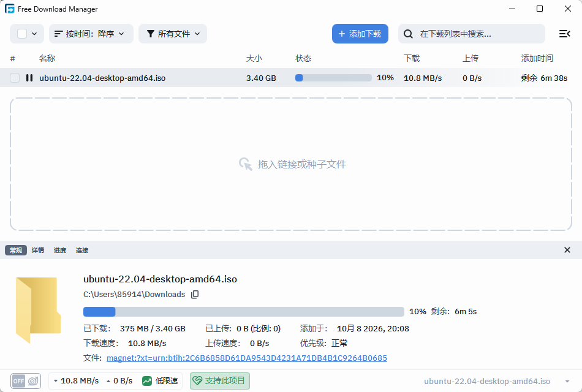Viewport: 582px width, 392px height.
Task: Switch to the 详情 tab
Action: (x=38, y=250)
